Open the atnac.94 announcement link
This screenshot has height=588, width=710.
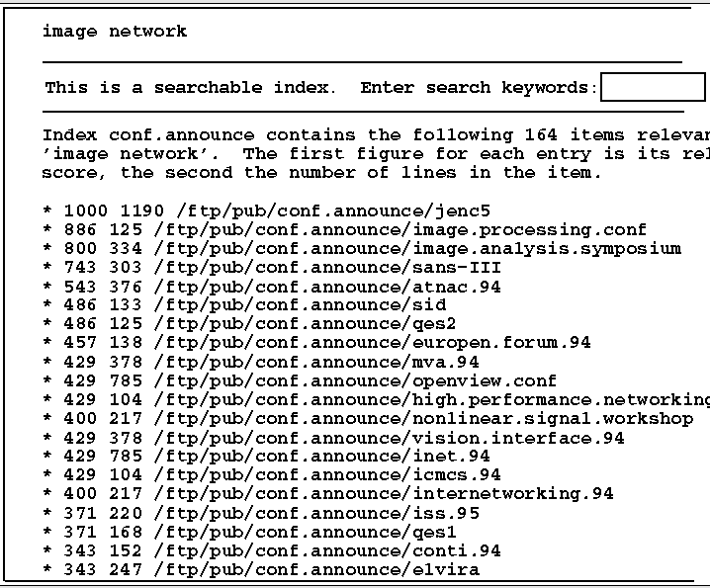327,287
